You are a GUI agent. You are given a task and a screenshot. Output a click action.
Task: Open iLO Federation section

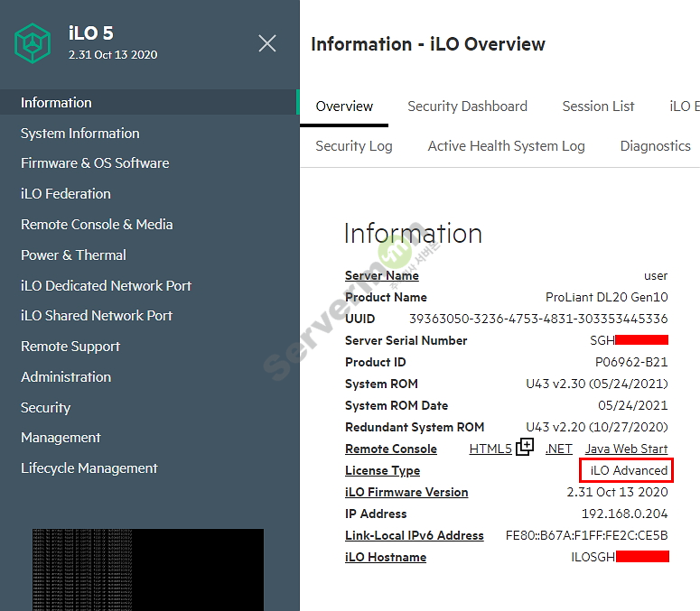66,194
